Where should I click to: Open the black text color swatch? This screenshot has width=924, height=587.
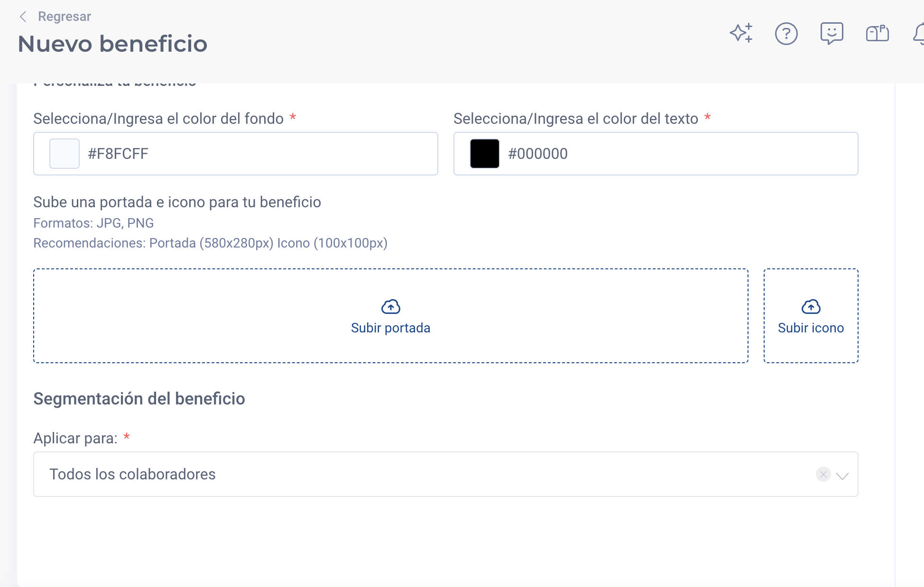click(484, 154)
